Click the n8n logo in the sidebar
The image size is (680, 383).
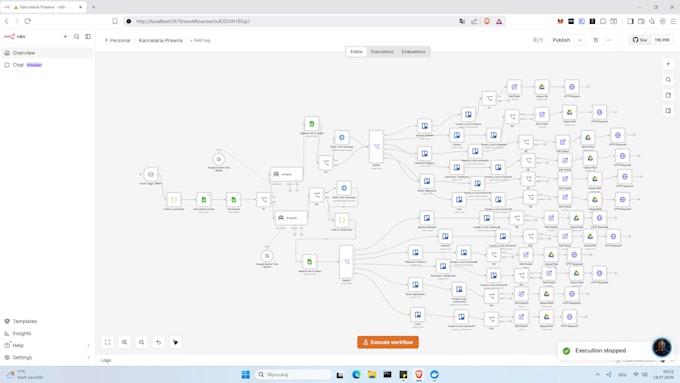[15, 36]
